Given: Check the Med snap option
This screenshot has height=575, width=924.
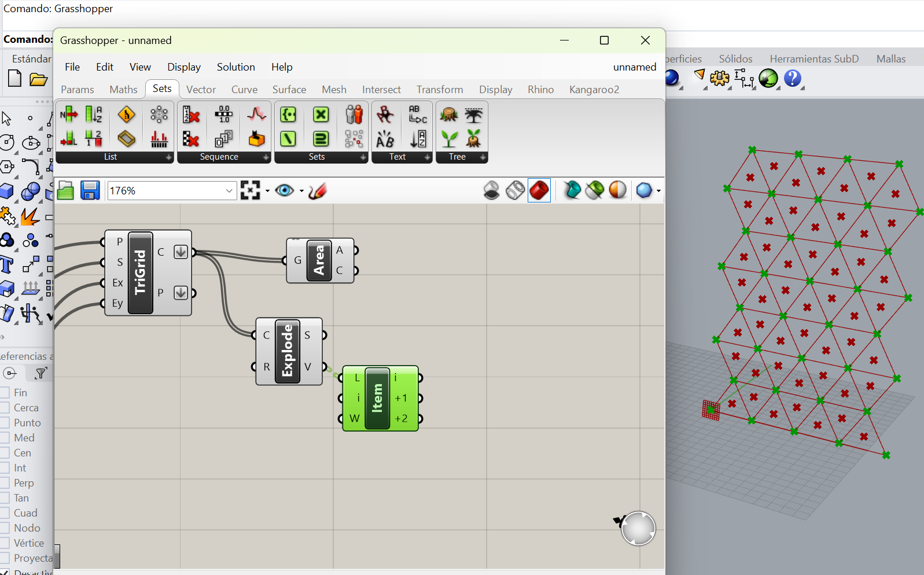Looking at the screenshot, I should (5, 438).
